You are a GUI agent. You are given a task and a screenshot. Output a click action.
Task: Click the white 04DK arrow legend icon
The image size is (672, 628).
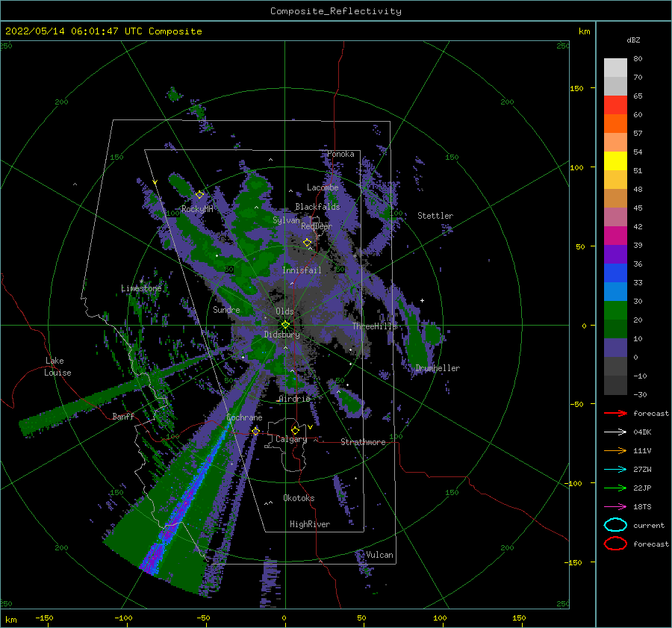[x=615, y=432]
